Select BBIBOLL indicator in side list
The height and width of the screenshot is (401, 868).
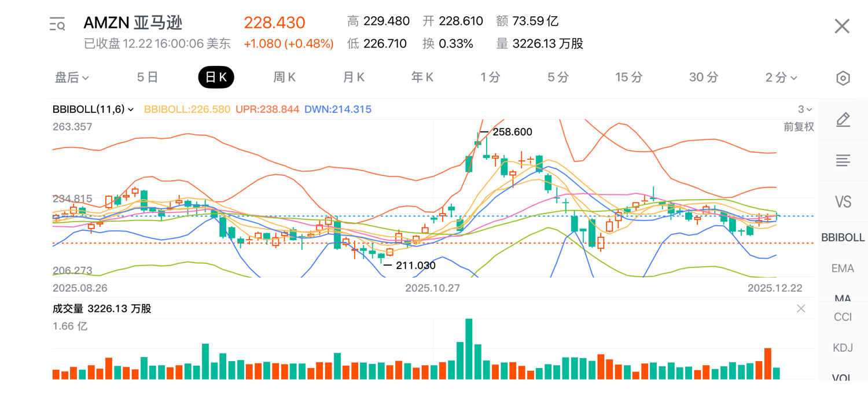pyautogui.click(x=843, y=237)
